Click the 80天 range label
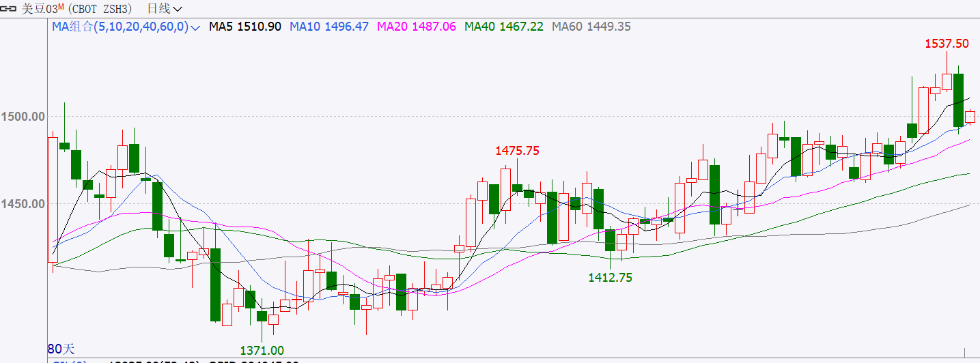The height and width of the screenshot is (363, 980). [x=61, y=349]
